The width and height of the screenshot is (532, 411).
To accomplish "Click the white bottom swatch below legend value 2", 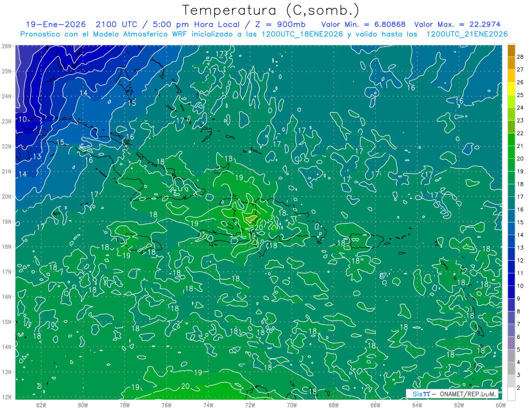I will (x=511, y=394).
